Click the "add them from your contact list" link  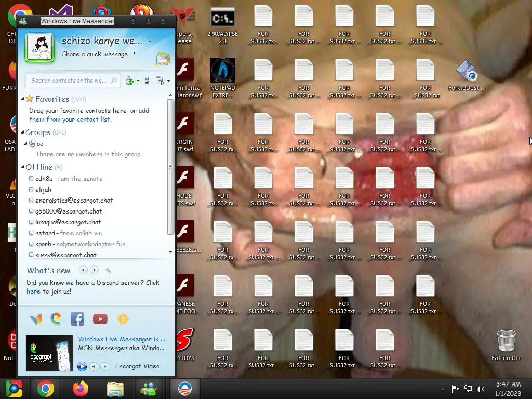[x=89, y=115]
